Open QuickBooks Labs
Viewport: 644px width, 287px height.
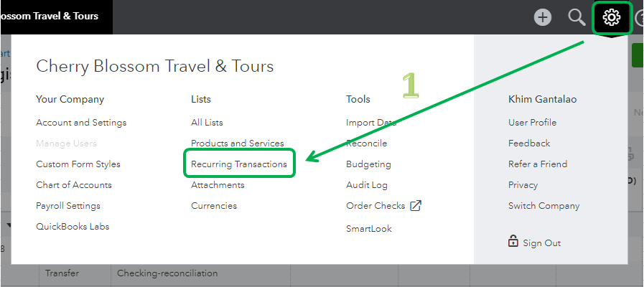(x=73, y=226)
